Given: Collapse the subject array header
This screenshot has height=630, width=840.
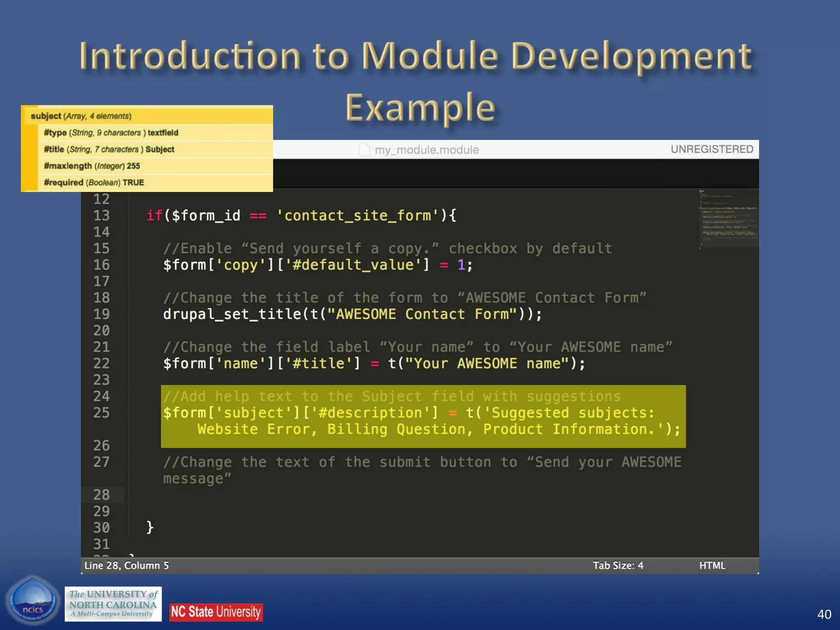Looking at the screenshot, I should pyautogui.click(x=81, y=116).
